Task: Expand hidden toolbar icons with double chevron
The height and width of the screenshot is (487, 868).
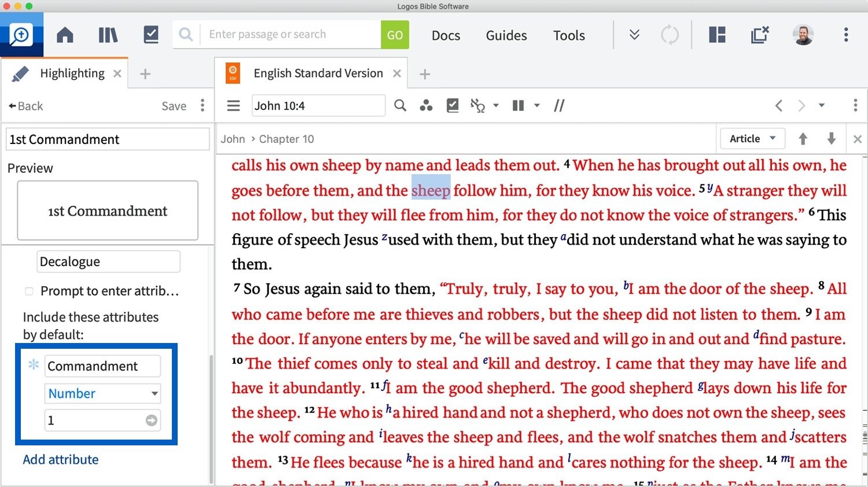Action: [x=634, y=35]
